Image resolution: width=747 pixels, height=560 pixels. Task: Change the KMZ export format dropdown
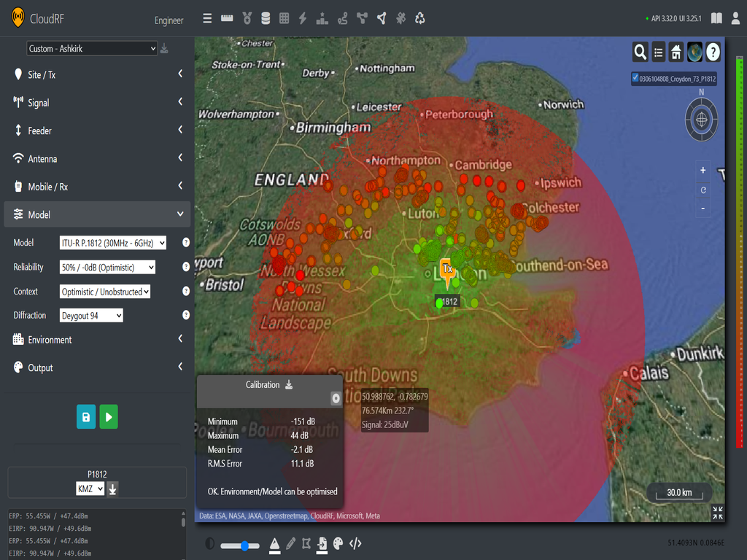pyautogui.click(x=88, y=488)
